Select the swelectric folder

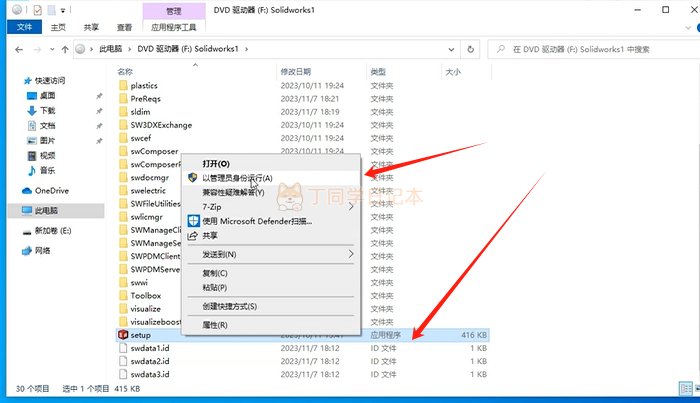148,191
